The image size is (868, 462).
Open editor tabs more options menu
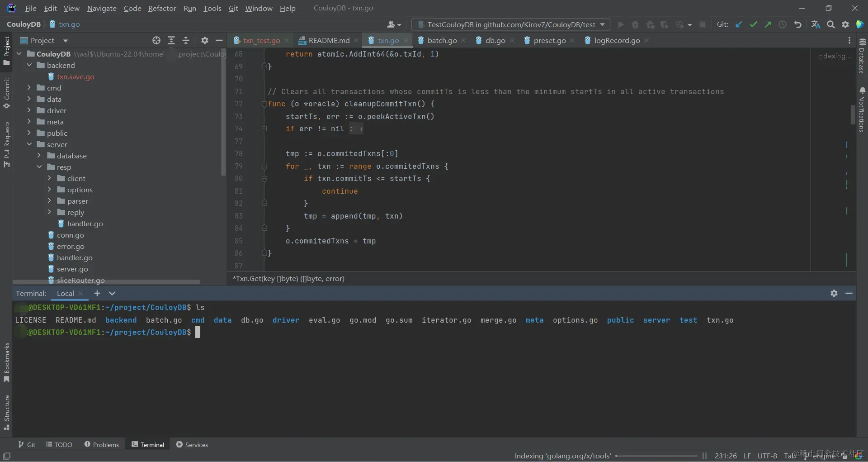(849, 40)
